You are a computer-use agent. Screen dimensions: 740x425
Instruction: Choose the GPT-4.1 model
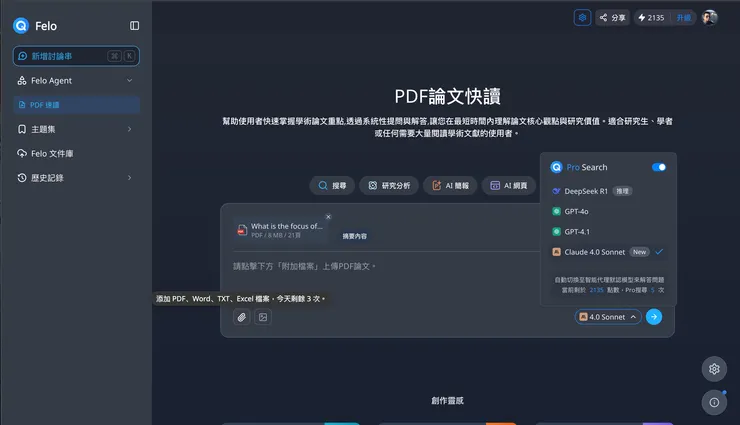click(x=608, y=232)
